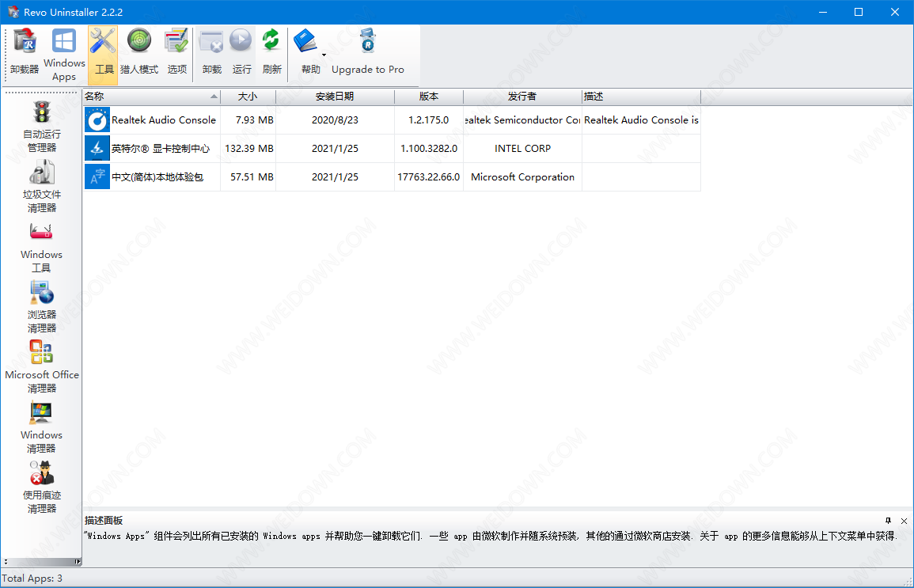Refresh the app list with 刷新
Viewport: 914px width, 588px height.
tap(271, 52)
